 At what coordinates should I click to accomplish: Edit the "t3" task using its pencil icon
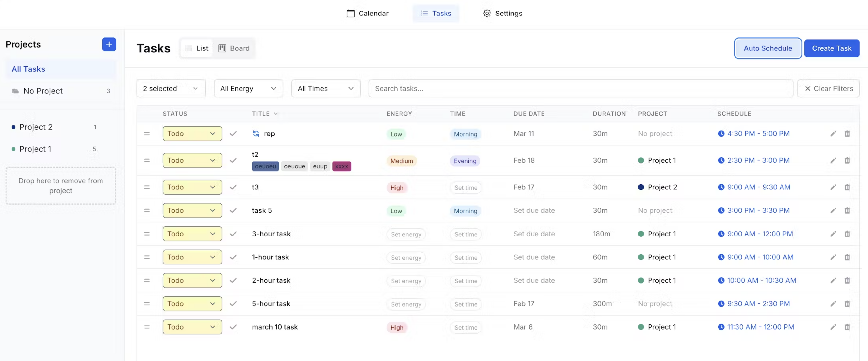pos(833,187)
